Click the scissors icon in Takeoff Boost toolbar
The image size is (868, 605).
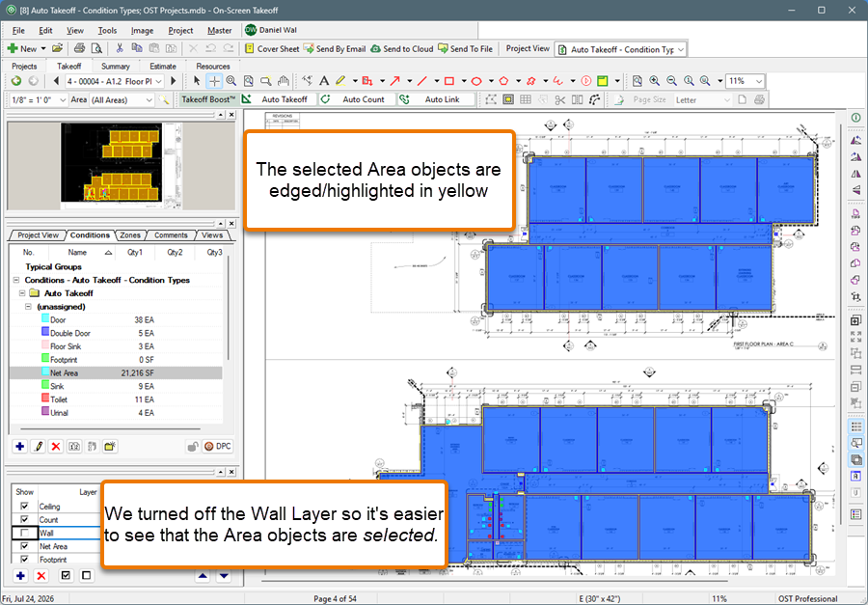coord(559,99)
